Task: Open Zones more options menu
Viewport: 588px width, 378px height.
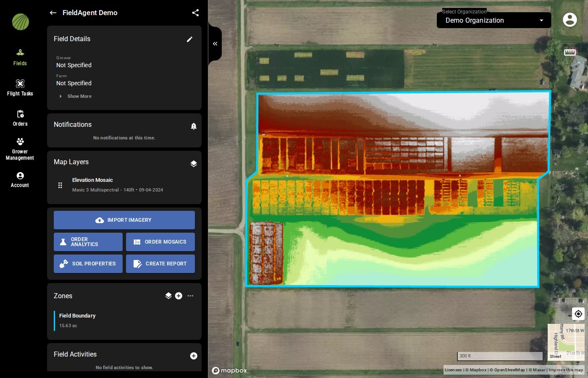Action: (x=190, y=296)
